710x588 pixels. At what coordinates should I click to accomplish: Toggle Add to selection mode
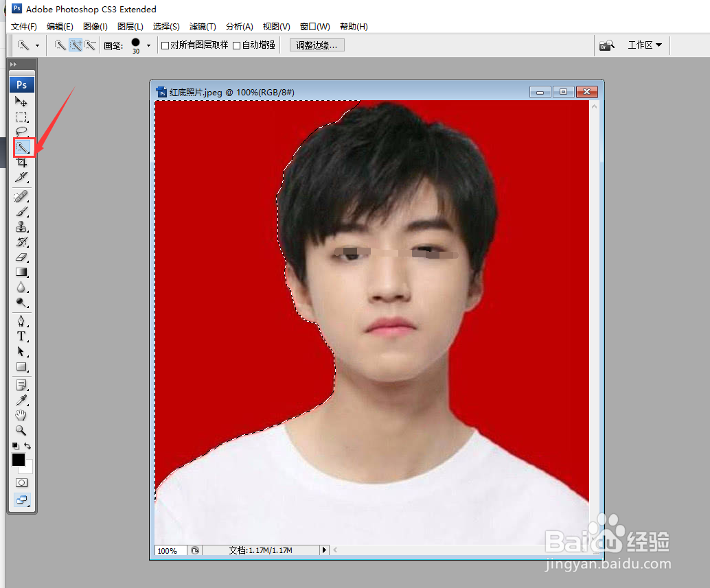pyautogui.click(x=77, y=45)
